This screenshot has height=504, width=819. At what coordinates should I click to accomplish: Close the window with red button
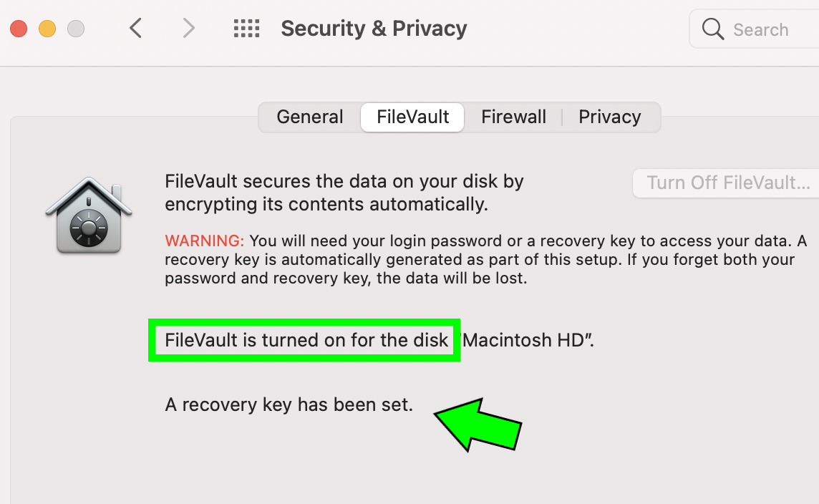(x=19, y=29)
